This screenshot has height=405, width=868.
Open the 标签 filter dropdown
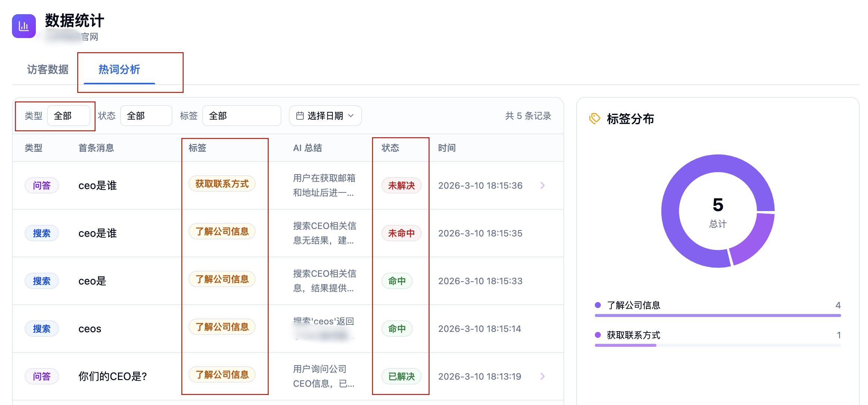click(241, 116)
